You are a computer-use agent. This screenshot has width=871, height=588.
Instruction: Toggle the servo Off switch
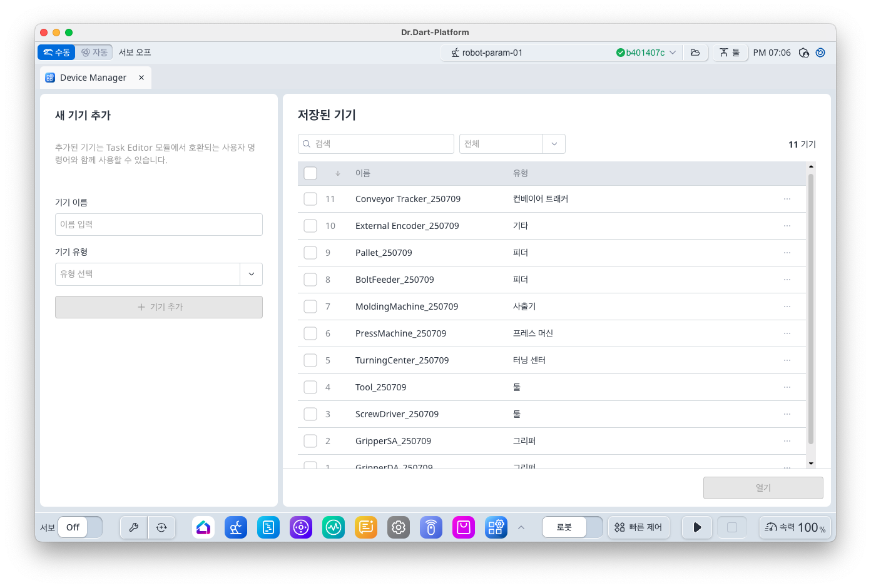tap(80, 527)
